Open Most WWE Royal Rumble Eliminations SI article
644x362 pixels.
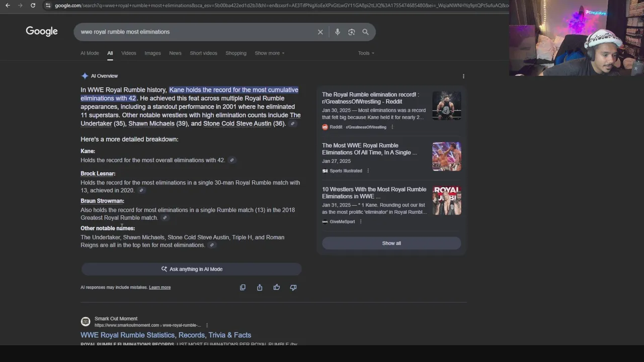[369, 149]
